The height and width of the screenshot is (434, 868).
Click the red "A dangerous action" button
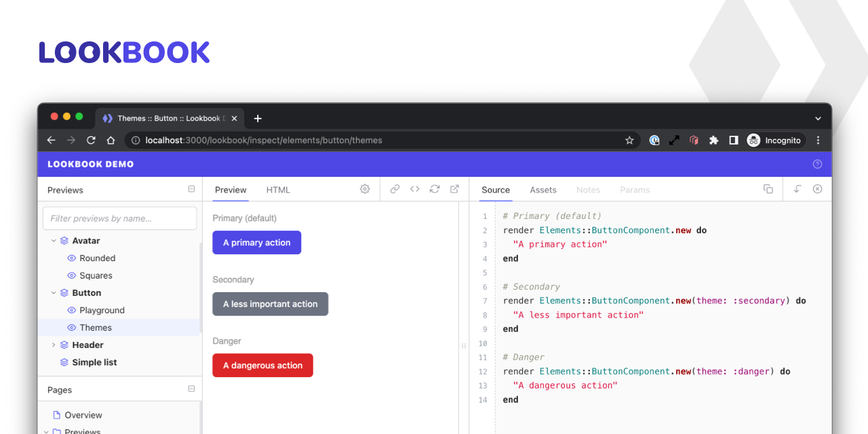point(262,366)
